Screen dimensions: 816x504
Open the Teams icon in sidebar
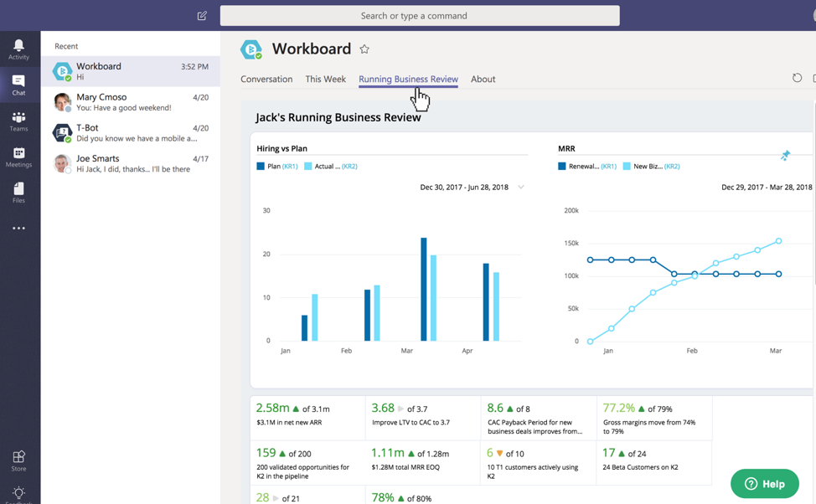pos(18,121)
